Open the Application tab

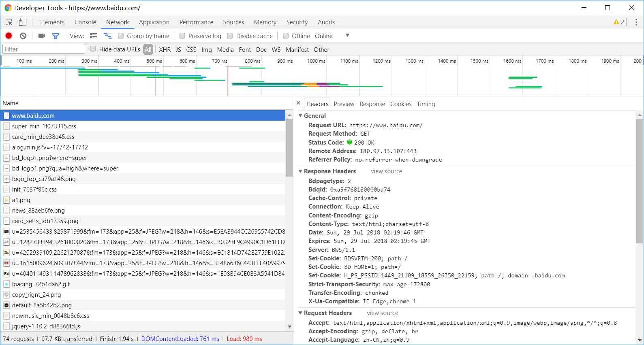pyautogui.click(x=154, y=22)
